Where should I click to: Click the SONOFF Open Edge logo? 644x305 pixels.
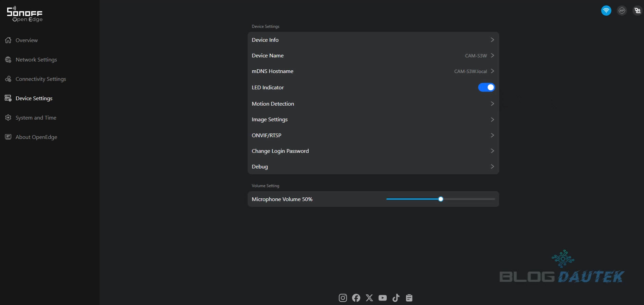[25, 14]
